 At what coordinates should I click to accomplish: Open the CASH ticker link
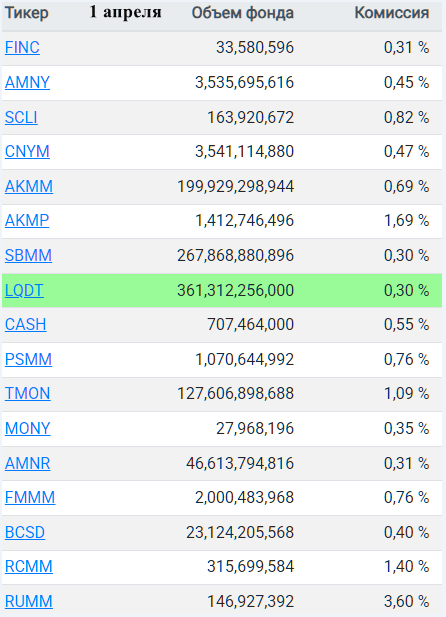point(26,325)
